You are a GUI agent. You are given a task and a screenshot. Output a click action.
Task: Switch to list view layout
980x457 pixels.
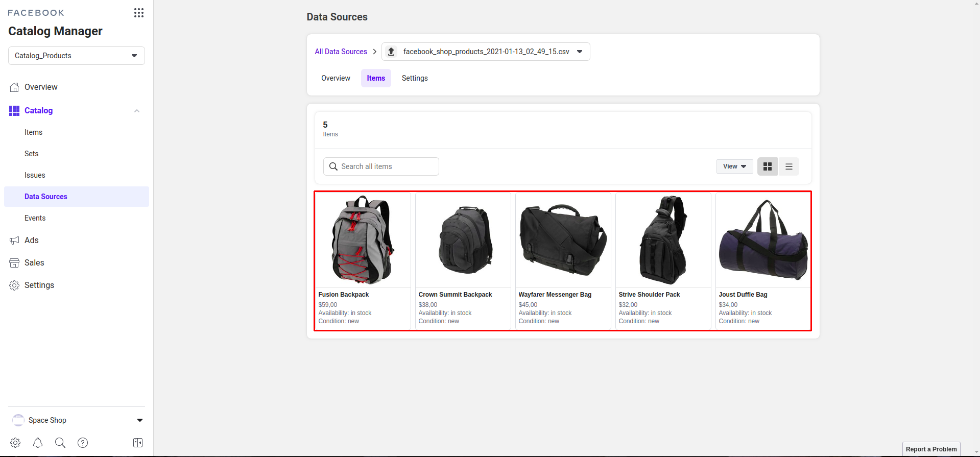click(x=788, y=166)
